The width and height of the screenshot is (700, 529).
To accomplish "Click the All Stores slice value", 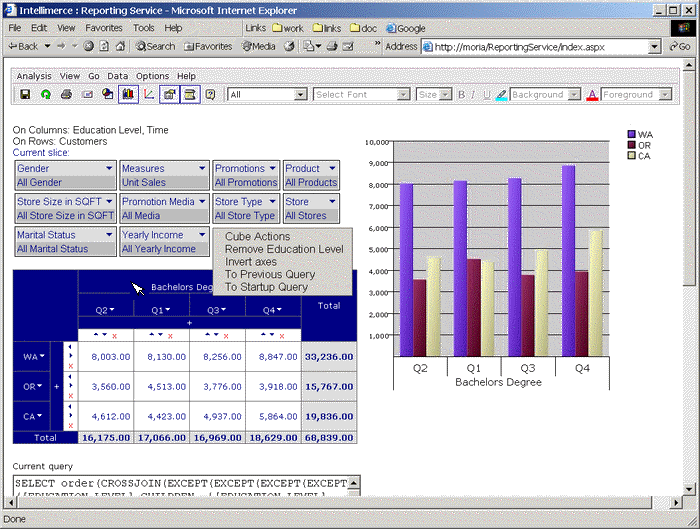I will [x=306, y=215].
